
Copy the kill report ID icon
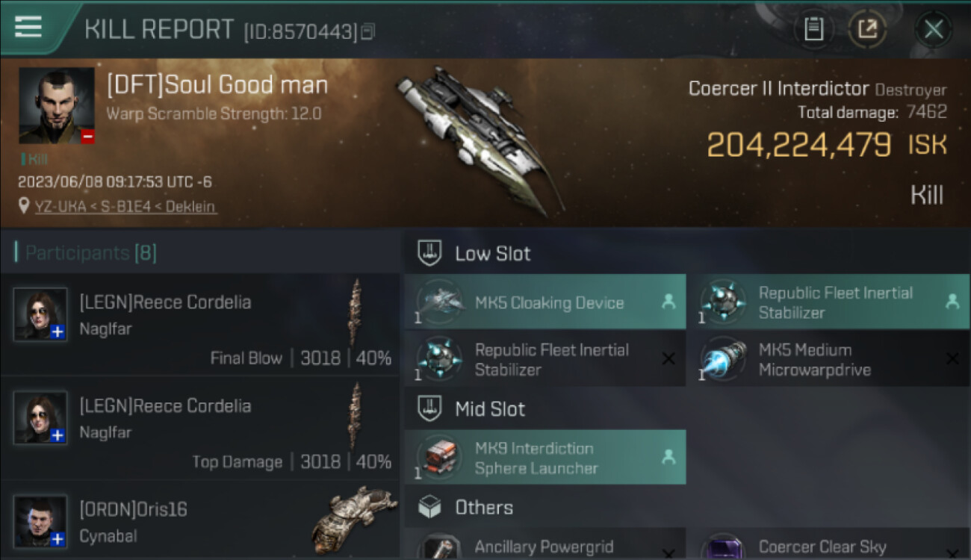coord(367,31)
